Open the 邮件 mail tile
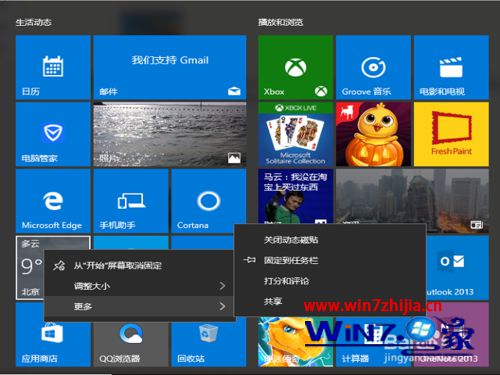The height and width of the screenshot is (375, 500). [170, 67]
